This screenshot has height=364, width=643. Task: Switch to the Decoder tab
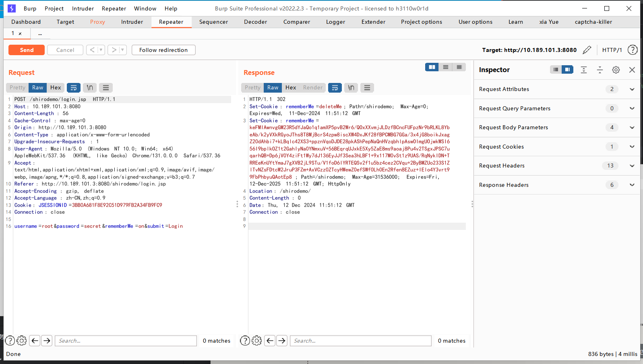pyautogui.click(x=256, y=22)
